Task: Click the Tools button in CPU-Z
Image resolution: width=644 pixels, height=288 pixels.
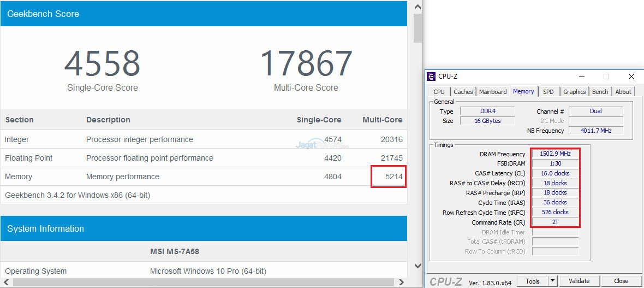Action: click(532, 281)
